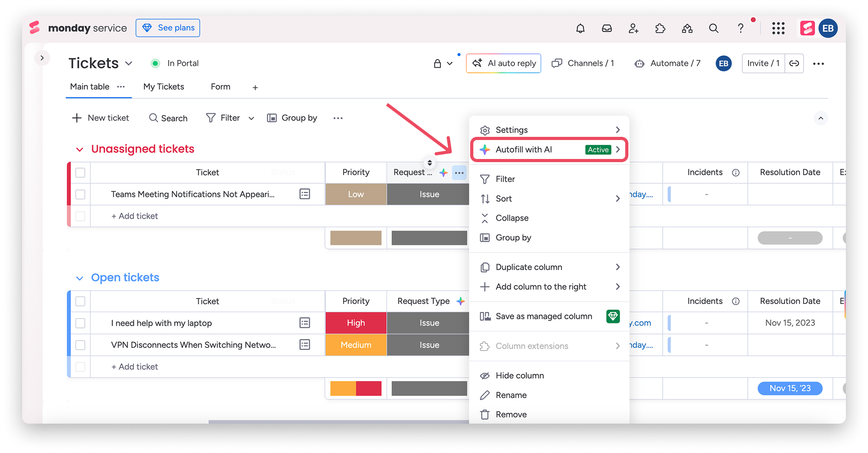Click the See plans button
The image size is (868, 453).
pos(168,28)
